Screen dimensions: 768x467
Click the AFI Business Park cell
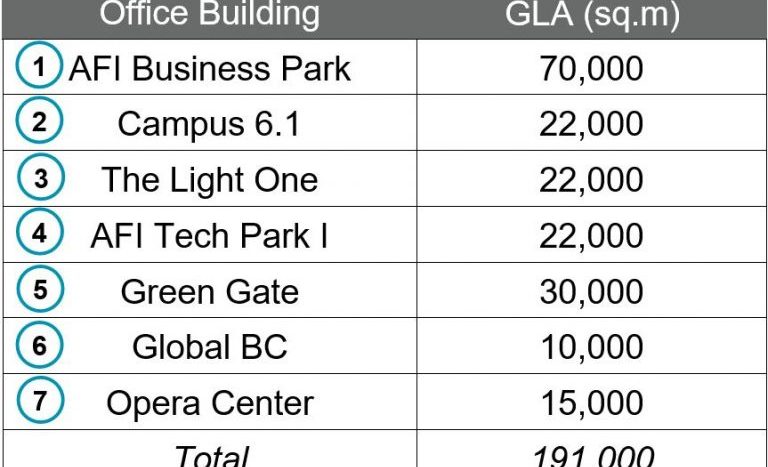click(210, 68)
